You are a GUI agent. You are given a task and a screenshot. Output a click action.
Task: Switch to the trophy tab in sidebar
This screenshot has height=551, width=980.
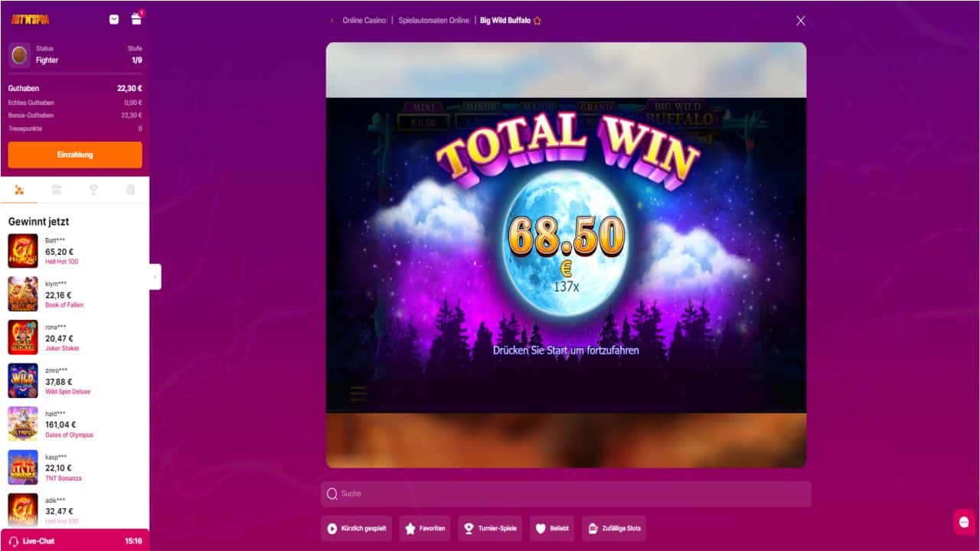[x=93, y=190]
